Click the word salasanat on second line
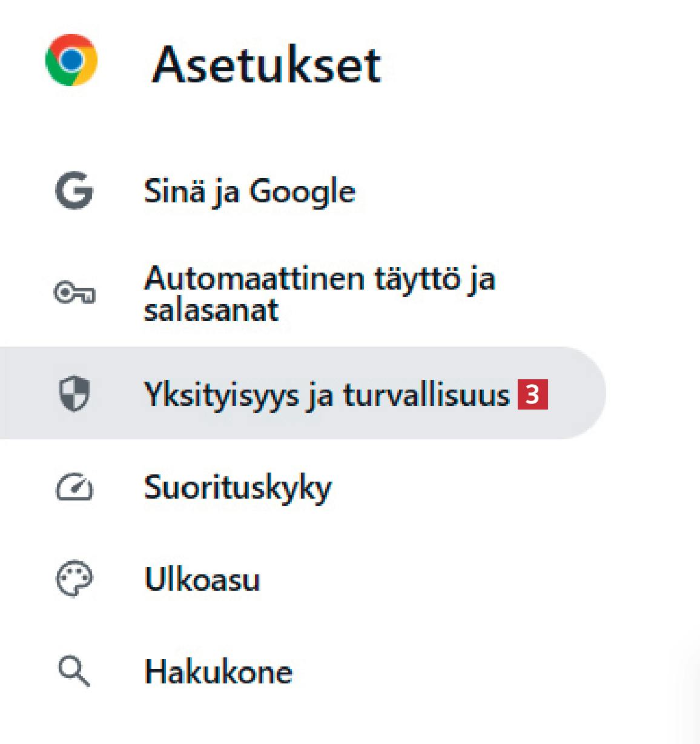The image size is (700, 744). click(211, 310)
